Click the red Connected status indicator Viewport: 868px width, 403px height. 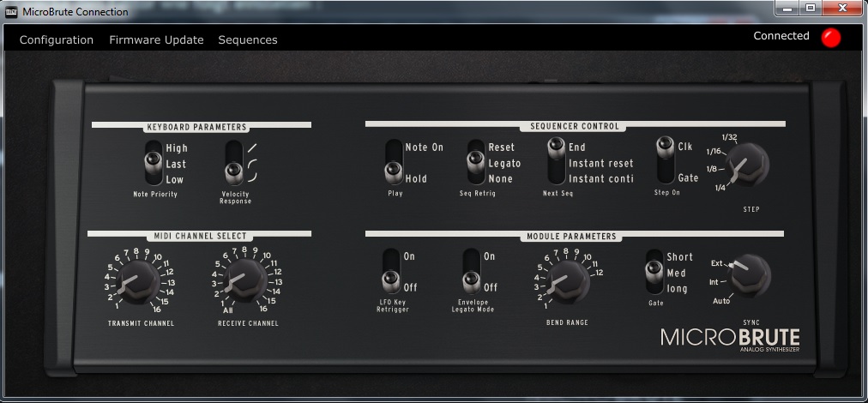(830, 38)
